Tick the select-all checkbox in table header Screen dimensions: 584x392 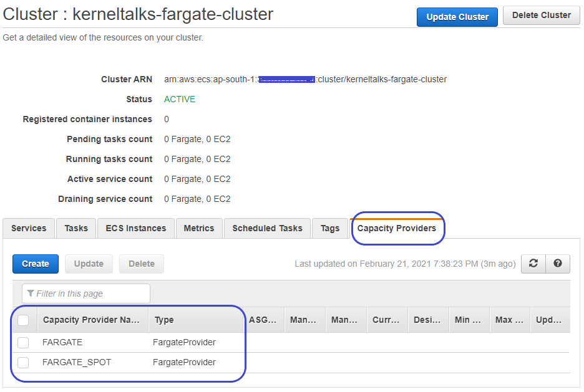click(23, 320)
